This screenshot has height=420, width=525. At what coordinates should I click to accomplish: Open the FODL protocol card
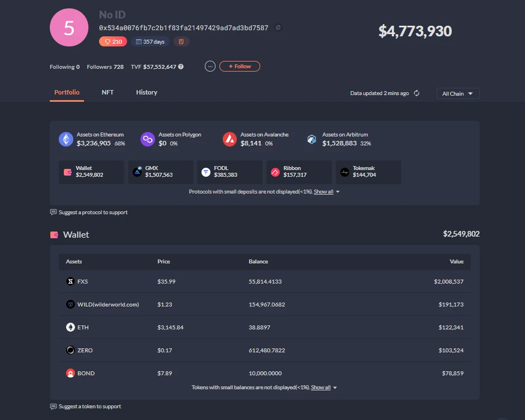[229, 172]
